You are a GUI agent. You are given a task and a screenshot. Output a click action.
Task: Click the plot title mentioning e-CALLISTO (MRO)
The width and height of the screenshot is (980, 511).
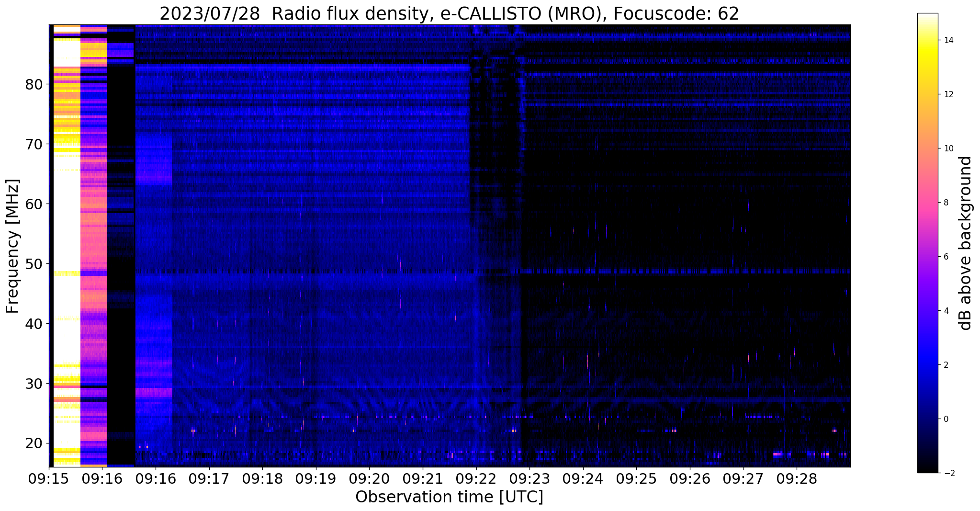pyautogui.click(x=449, y=14)
